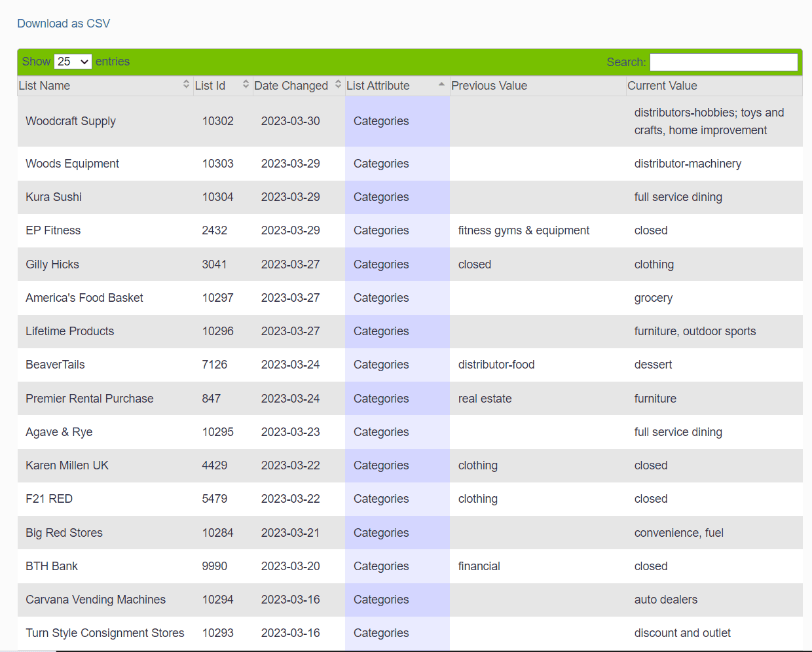Select the BTH Bank list name
812x652 pixels.
coord(52,566)
